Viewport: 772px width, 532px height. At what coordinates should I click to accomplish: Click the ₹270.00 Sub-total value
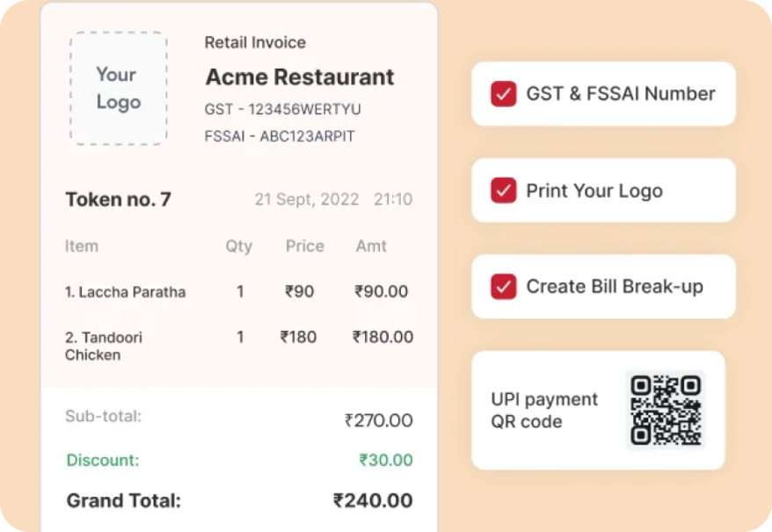pyautogui.click(x=378, y=420)
